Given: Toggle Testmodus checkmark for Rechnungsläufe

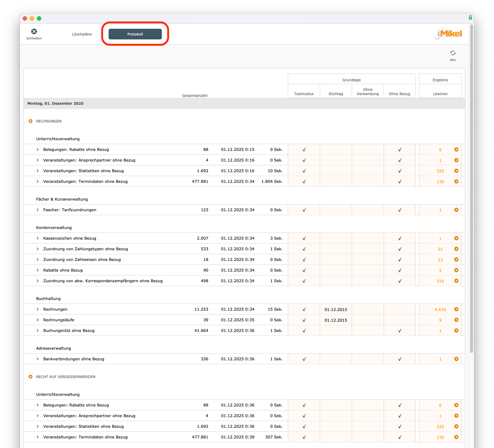Looking at the screenshot, I should click(304, 320).
